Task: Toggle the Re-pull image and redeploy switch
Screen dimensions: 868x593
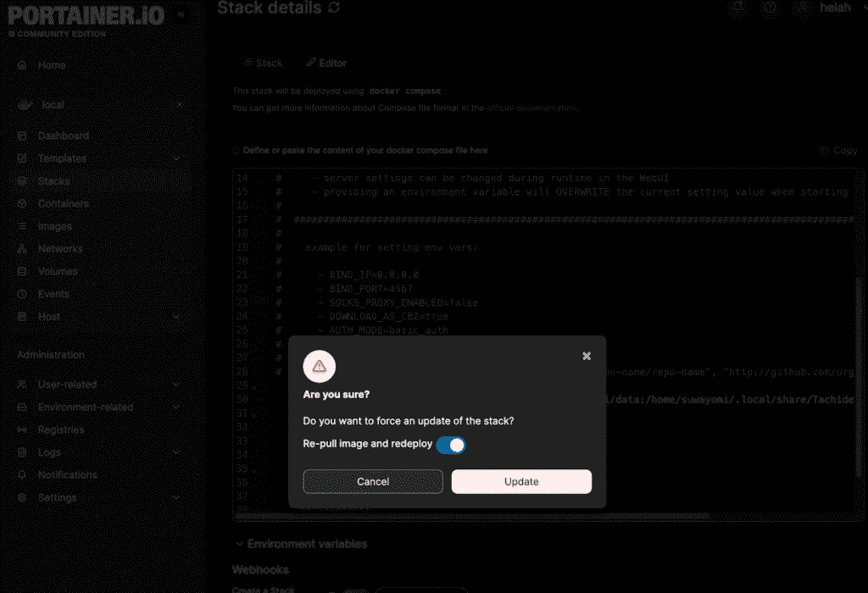Action: (451, 445)
